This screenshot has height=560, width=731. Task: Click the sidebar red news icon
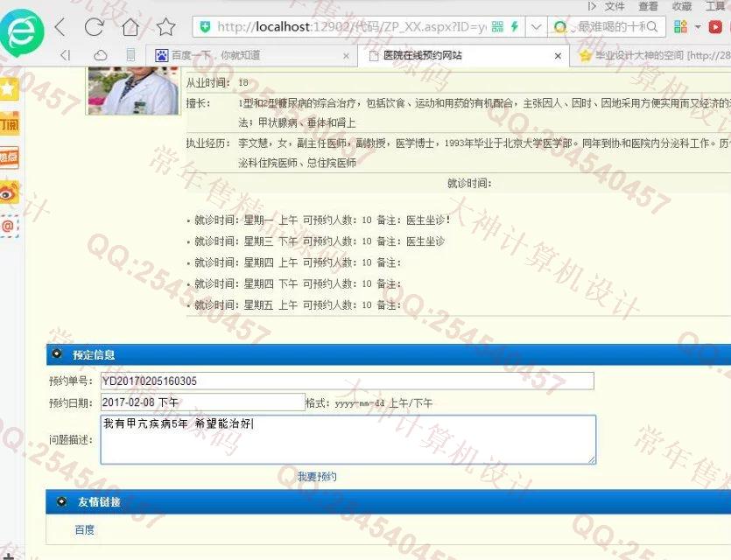[9, 157]
